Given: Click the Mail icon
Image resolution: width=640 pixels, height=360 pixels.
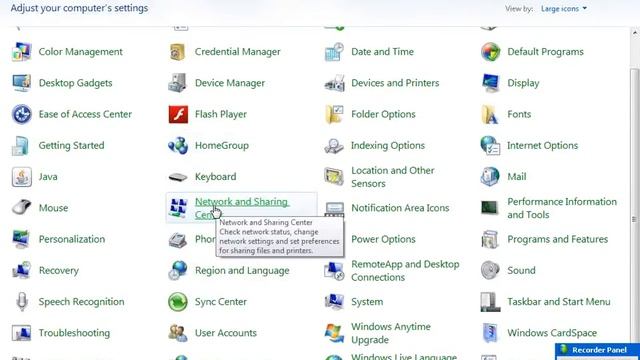Looking at the screenshot, I should 490,177.
